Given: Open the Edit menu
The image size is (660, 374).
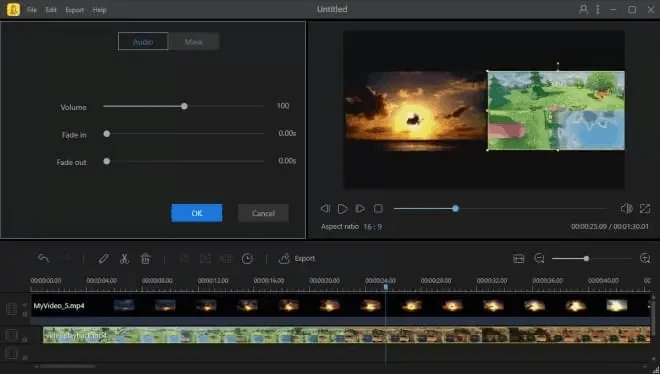Looking at the screenshot, I should 51,10.
